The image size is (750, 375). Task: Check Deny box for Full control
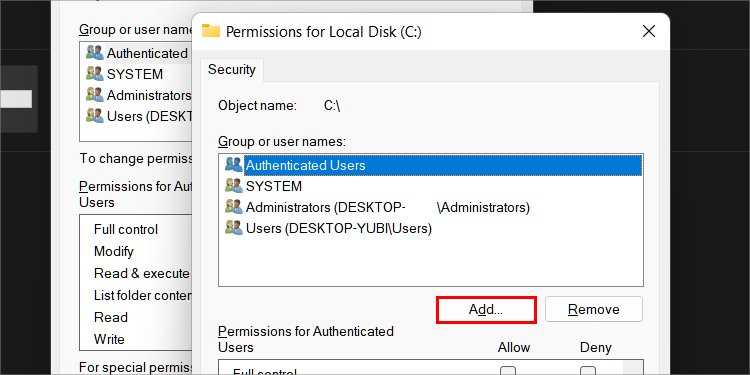pyautogui.click(x=588, y=371)
